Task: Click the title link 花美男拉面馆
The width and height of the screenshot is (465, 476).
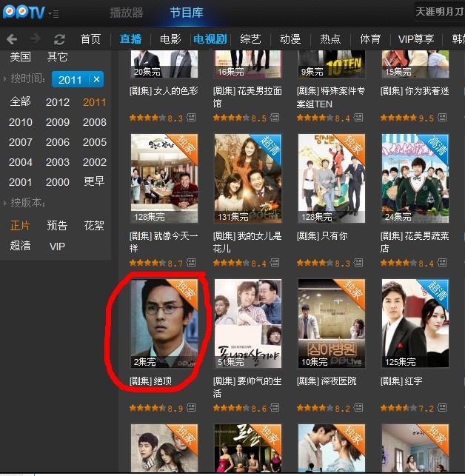Action: [x=247, y=97]
